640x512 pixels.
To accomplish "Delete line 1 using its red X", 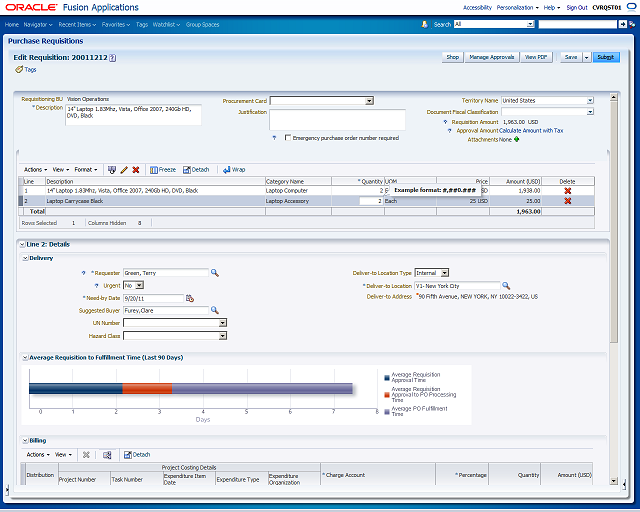I will [x=567, y=191].
